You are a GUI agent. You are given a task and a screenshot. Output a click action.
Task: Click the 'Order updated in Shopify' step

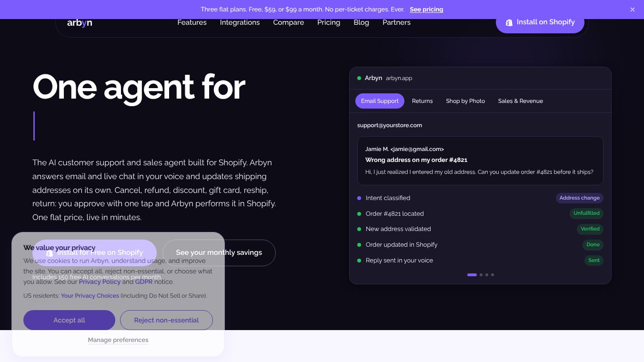pos(402,245)
